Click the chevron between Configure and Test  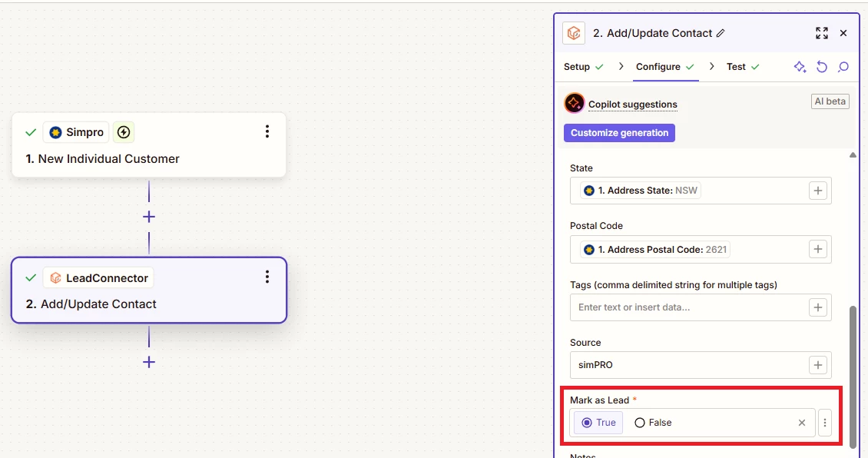coord(712,66)
